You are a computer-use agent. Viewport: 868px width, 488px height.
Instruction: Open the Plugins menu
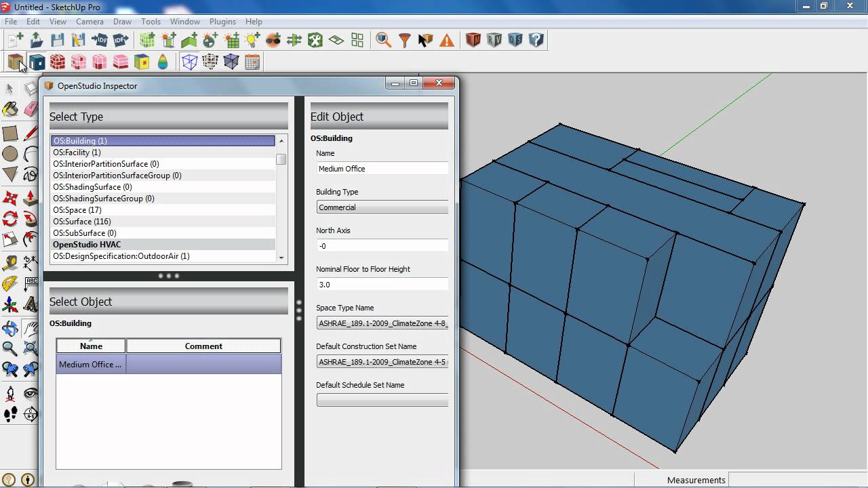click(x=222, y=22)
